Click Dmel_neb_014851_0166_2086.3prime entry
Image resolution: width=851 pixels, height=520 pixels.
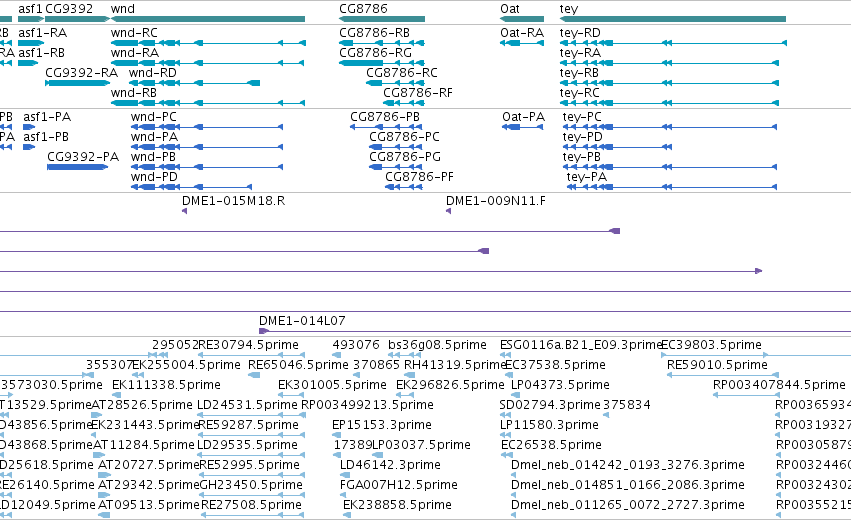tap(628, 485)
